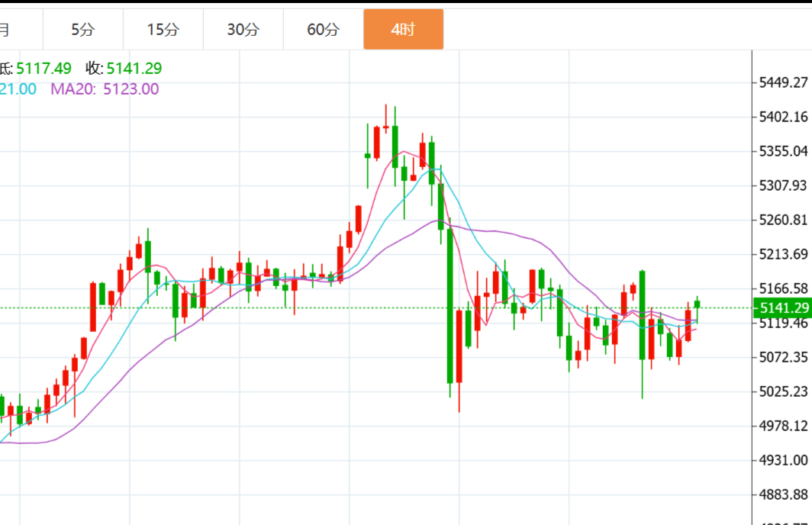This screenshot has height=525, width=812.
Task: Switch to the 5分 timeframe tab
Action: (83, 30)
